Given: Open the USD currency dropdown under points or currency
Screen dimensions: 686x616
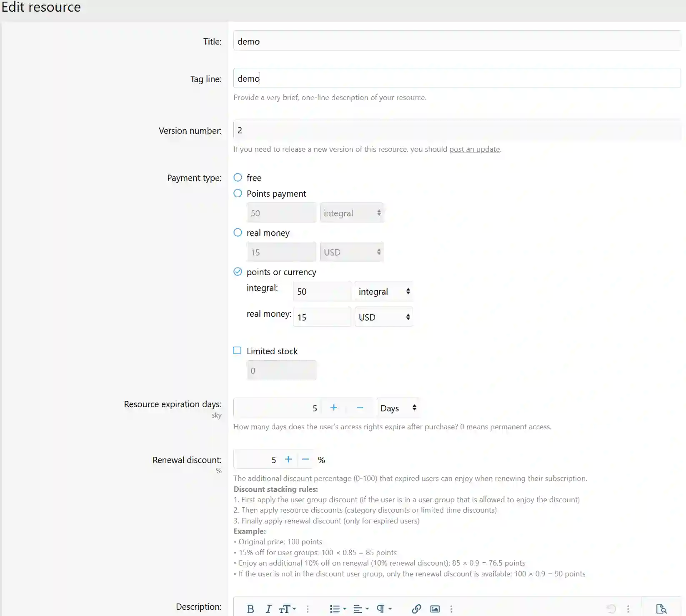Looking at the screenshot, I should coord(383,317).
